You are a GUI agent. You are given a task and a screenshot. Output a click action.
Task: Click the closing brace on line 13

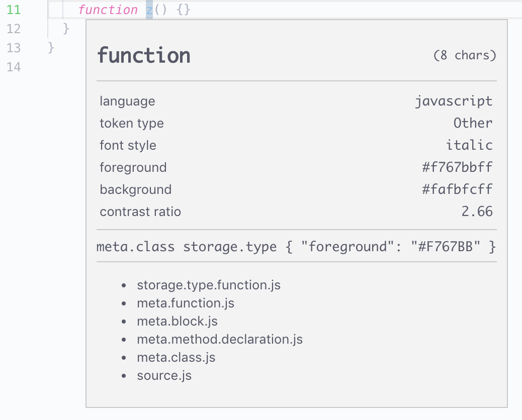(x=51, y=48)
